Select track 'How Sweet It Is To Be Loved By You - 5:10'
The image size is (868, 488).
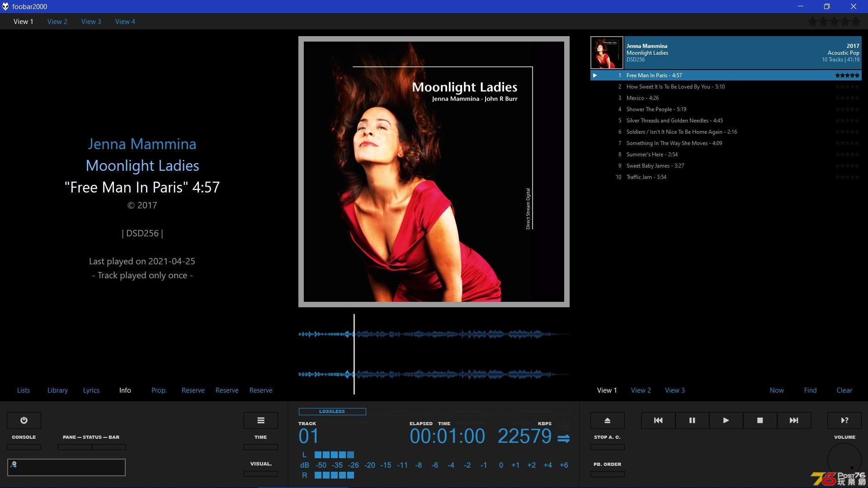click(x=726, y=87)
